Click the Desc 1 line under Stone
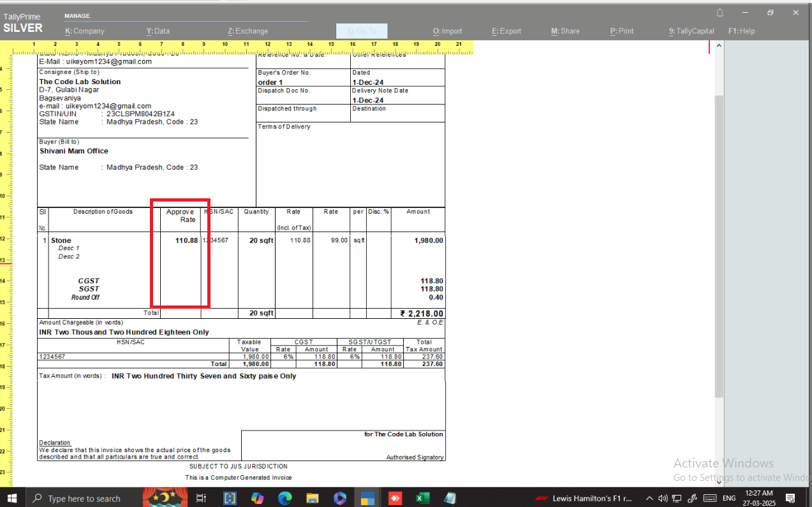This screenshot has width=812, height=507. (69, 248)
